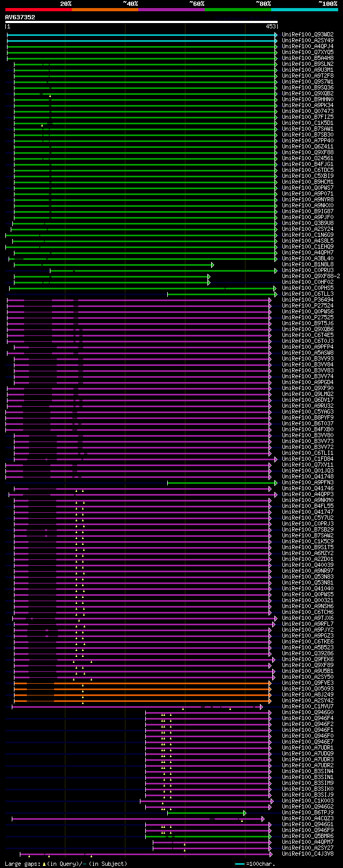This screenshot has height=868, width=343.
Task: Open hit UniRef100_Q3B9U8
Action: click(308, 223)
